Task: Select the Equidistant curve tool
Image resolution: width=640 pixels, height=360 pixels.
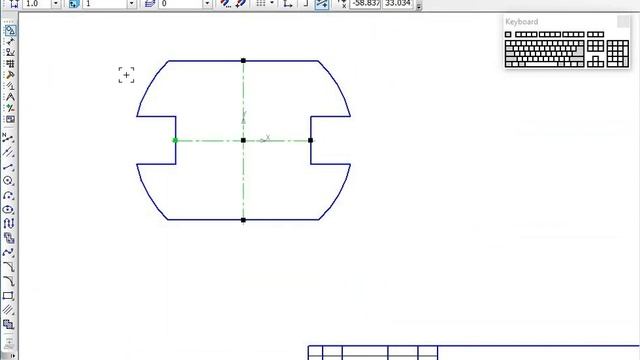Action: tap(8, 324)
